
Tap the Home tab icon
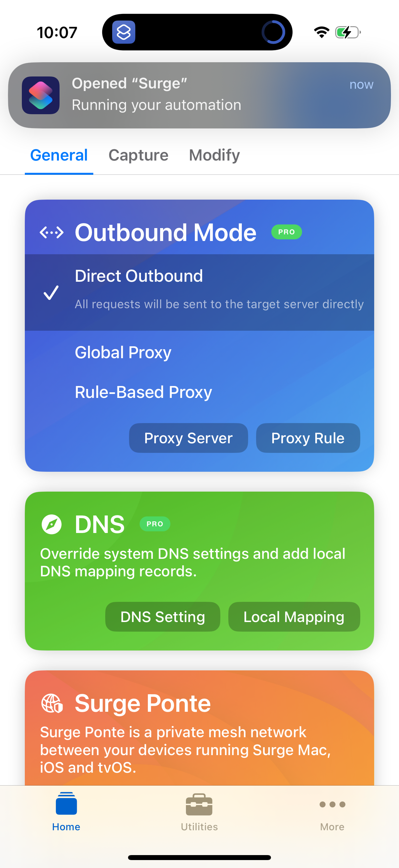click(x=66, y=804)
